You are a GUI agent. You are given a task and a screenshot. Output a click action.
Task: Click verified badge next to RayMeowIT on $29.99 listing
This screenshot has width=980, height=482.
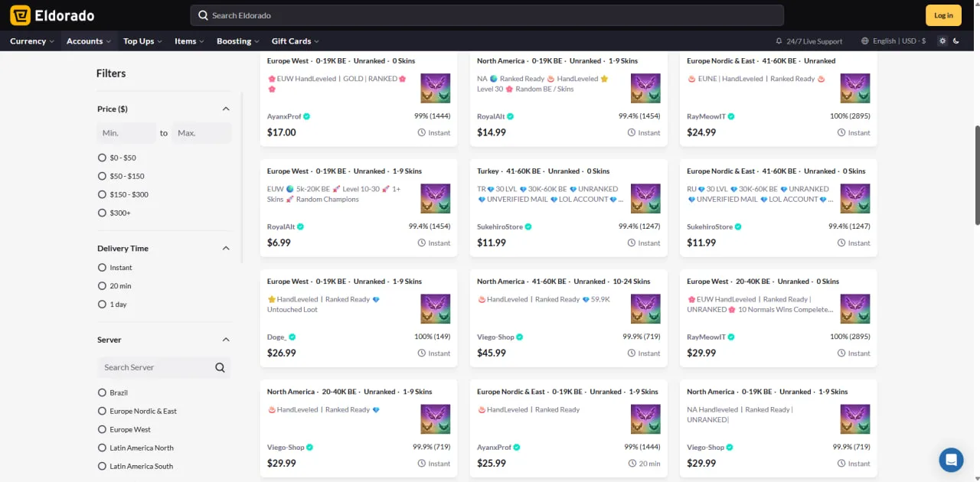point(731,337)
